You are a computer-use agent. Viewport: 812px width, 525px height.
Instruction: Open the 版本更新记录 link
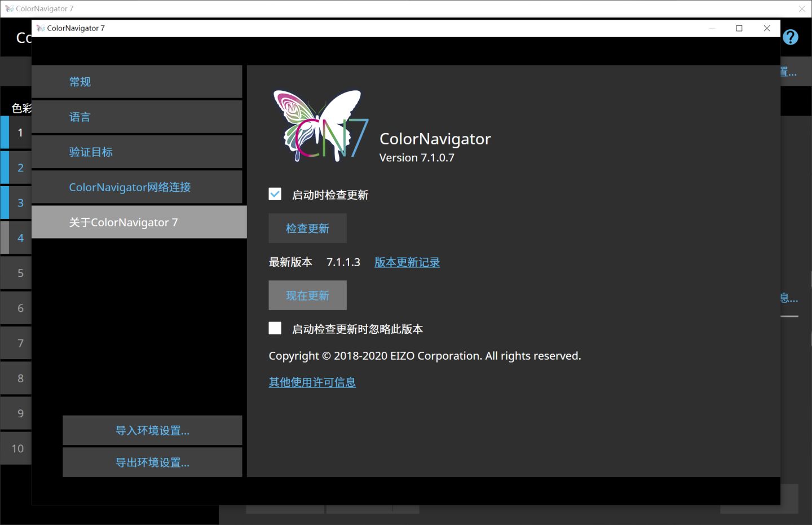pyautogui.click(x=407, y=262)
